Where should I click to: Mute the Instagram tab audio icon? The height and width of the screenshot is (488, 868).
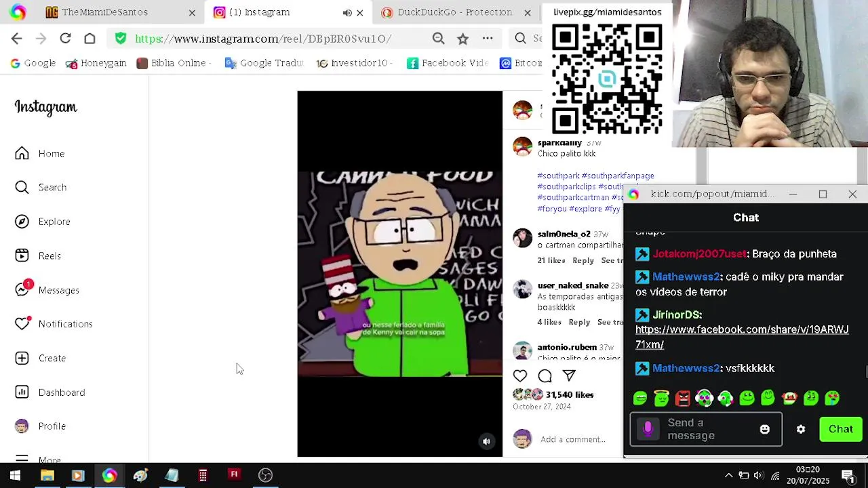coord(347,12)
